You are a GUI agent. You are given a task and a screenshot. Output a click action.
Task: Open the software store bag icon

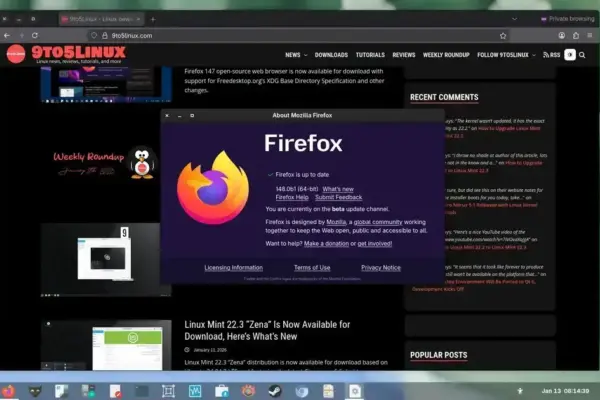pyautogui.click(x=222, y=391)
